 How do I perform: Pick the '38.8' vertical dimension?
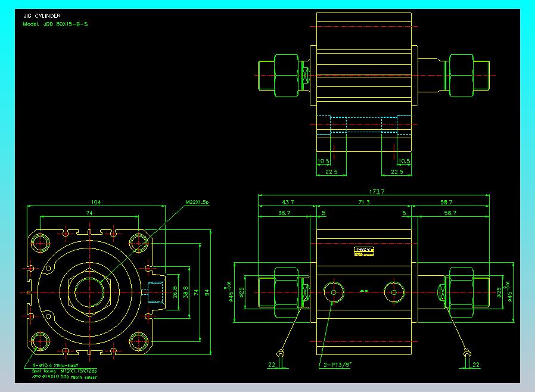186,293
